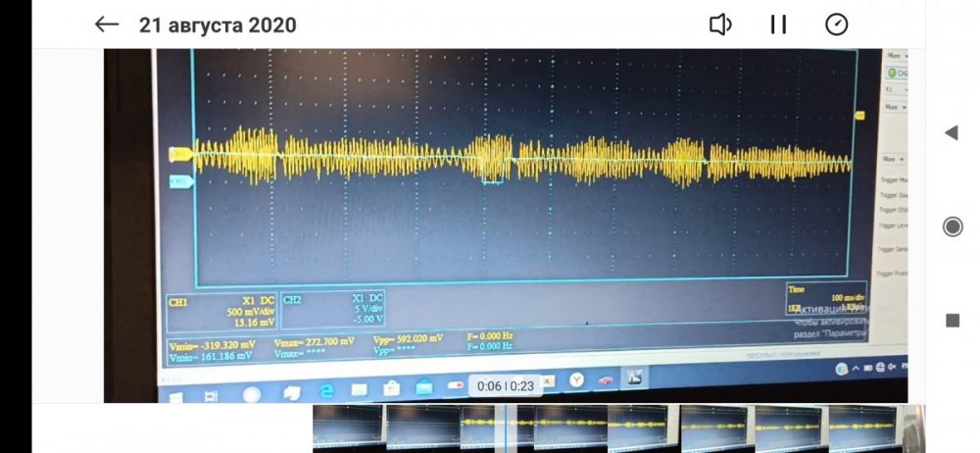Click the -5.00 V offset value in CH2
The image size is (980, 453).
(x=367, y=319)
